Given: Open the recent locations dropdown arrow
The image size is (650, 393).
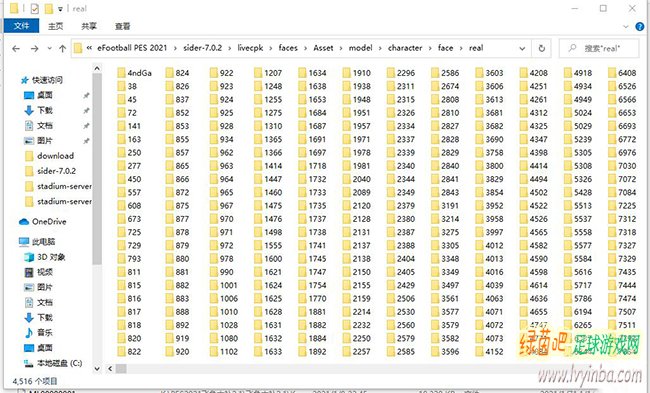Looking at the screenshot, I should pos(50,49).
